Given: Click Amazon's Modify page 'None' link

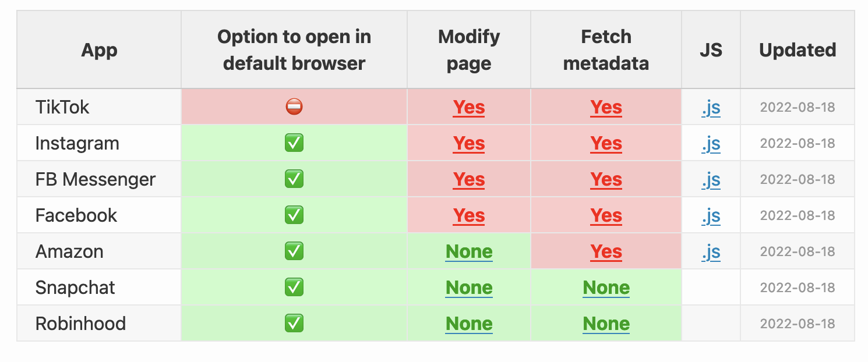Looking at the screenshot, I should 469,252.
